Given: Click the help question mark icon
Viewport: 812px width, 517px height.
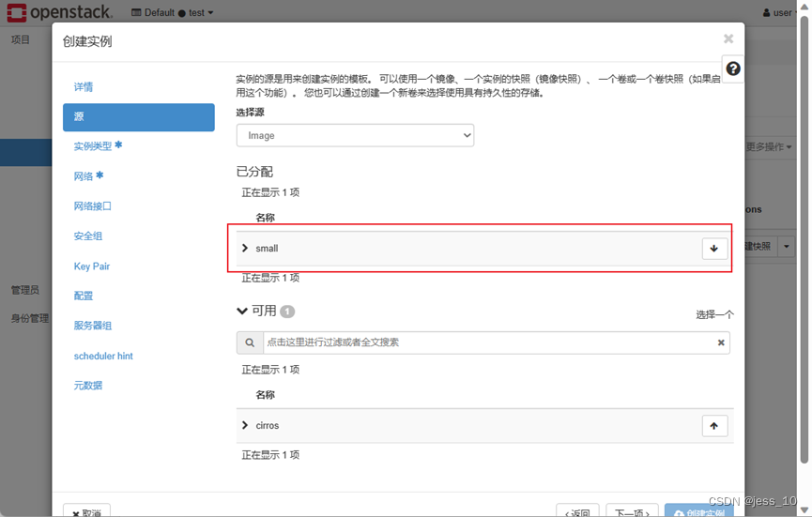Looking at the screenshot, I should [x=733, y=68].
